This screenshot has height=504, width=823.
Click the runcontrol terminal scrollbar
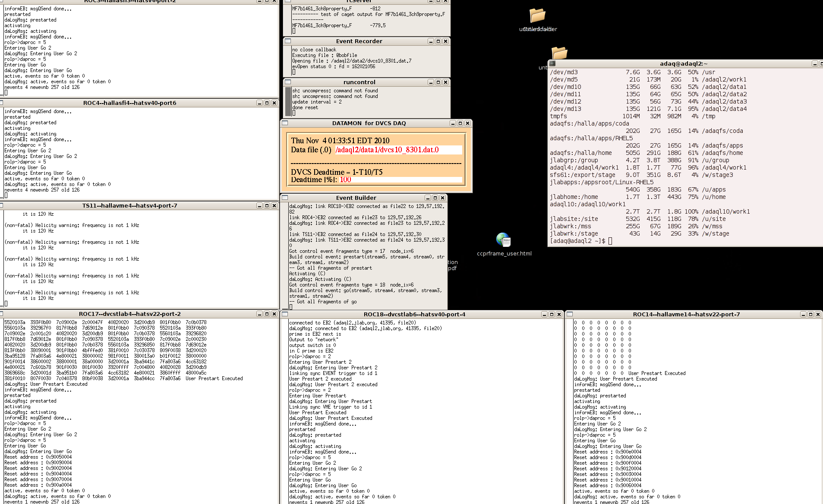[288, 101]
